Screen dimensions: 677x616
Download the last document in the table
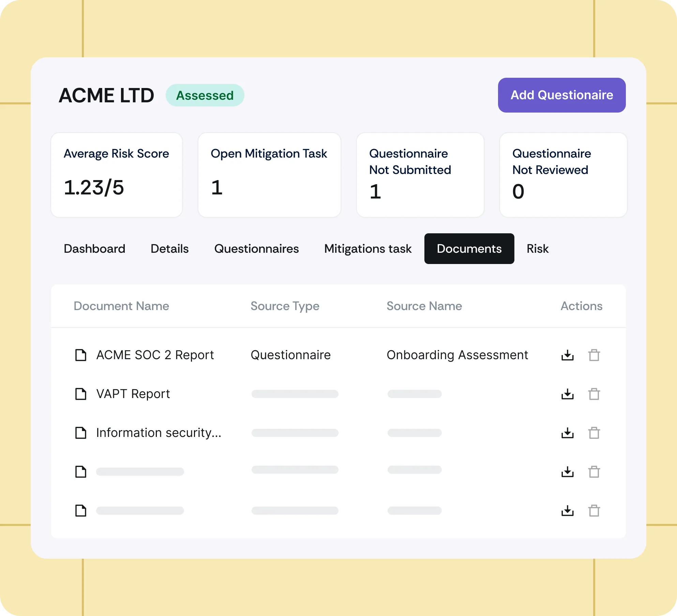coord(567,511)
